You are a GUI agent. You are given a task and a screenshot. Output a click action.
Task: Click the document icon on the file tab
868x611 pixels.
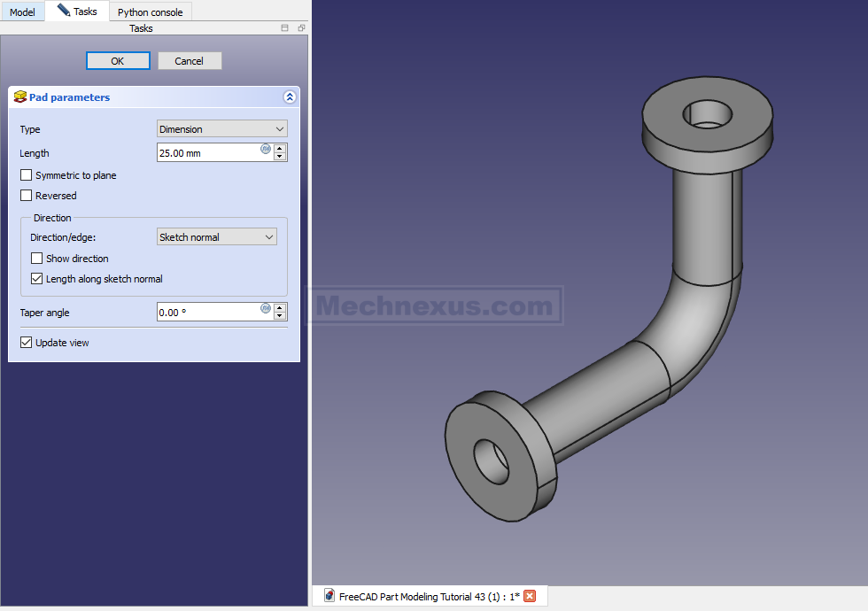329,595
